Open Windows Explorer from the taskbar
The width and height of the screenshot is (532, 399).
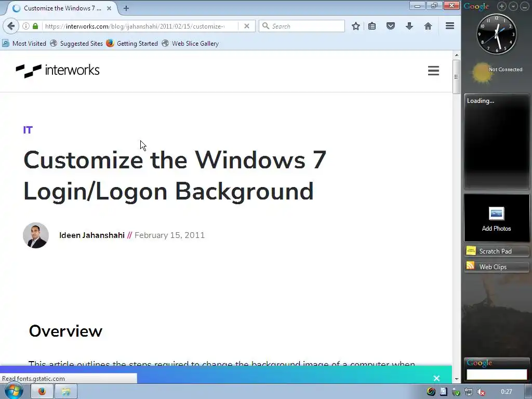point(66,392)
